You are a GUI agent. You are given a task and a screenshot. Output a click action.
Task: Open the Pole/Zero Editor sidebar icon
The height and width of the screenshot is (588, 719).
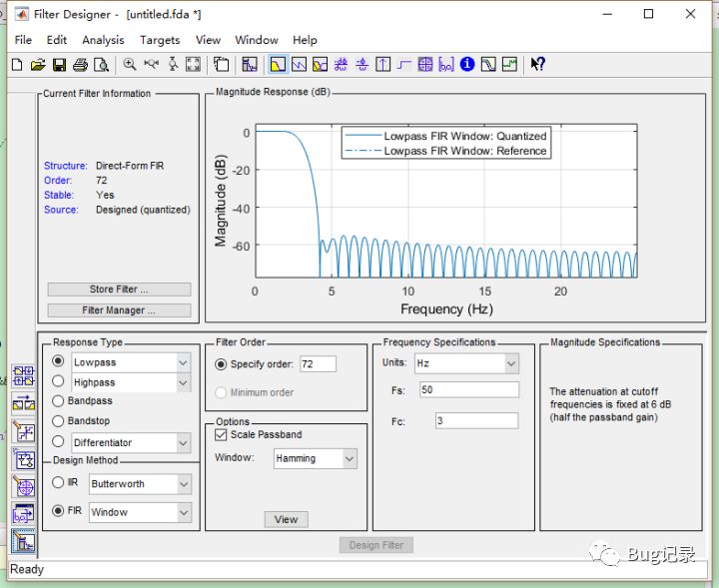click(x=23, y=487)
